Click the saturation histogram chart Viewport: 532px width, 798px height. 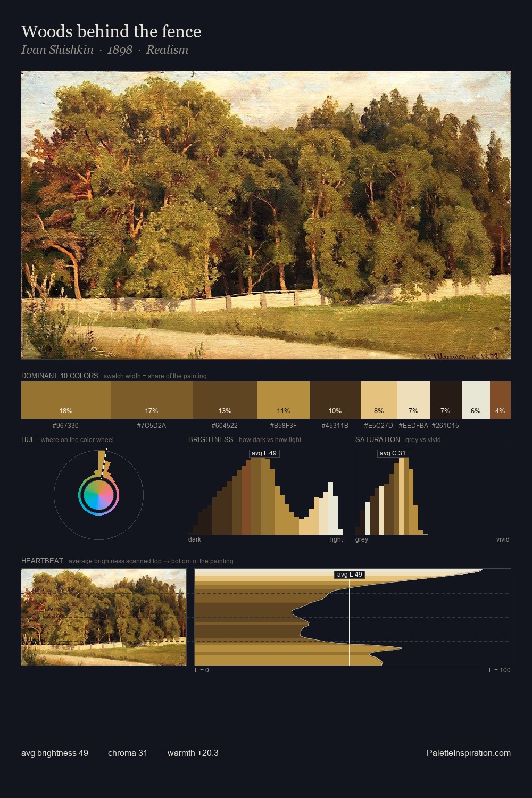pyautogui.click(x=433, y=491)
